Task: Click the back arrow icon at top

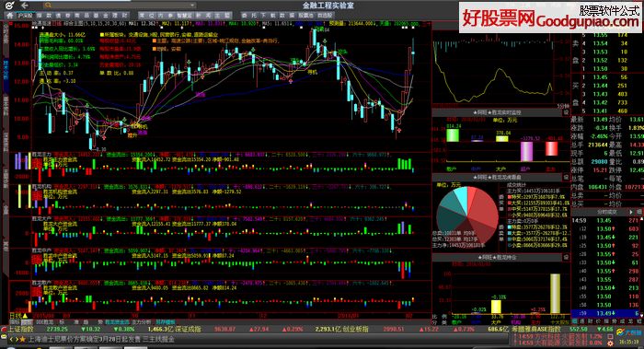Action: pyautogui.click(x=25, y=6)
